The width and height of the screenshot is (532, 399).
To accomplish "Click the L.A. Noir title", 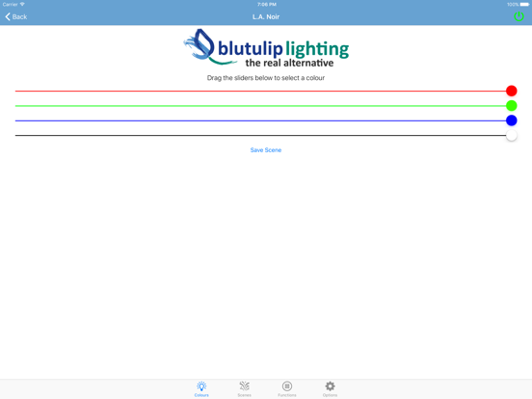I will coord(266,16).
